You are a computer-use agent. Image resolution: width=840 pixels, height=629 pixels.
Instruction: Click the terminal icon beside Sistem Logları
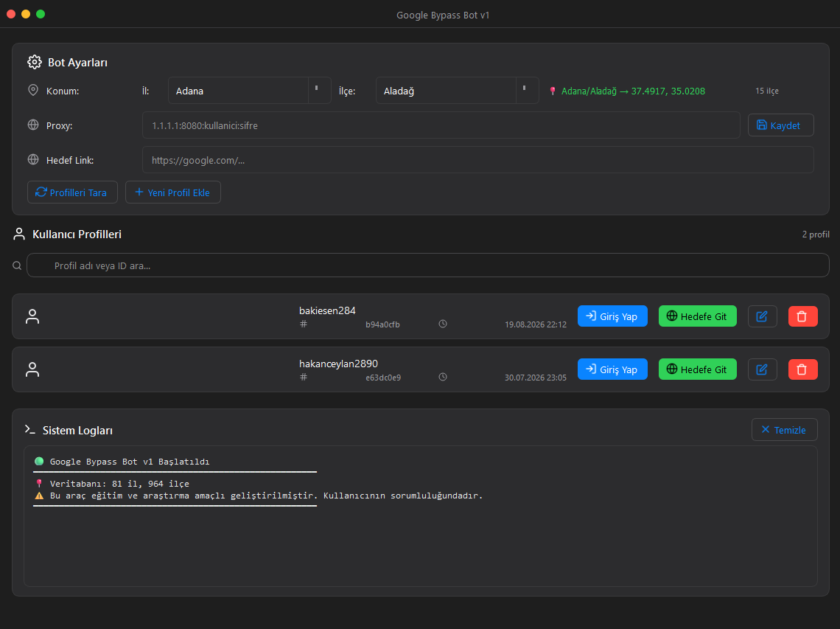pyautogui.click(x=30, y=429)
